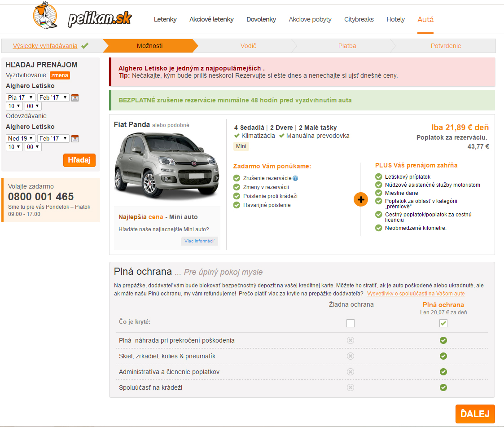Click grey X for Administratíva a členenie poplatkov
This screenshot has height=427, width=504.
[351, 372]
